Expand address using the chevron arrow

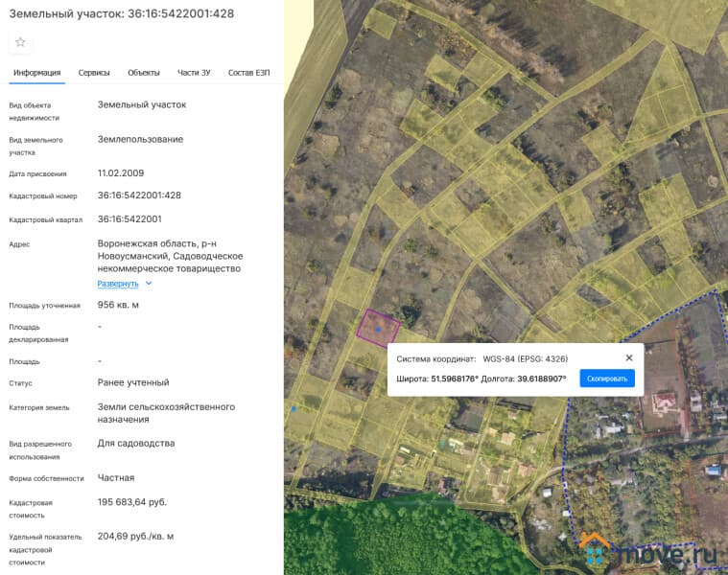click(149, 284)
